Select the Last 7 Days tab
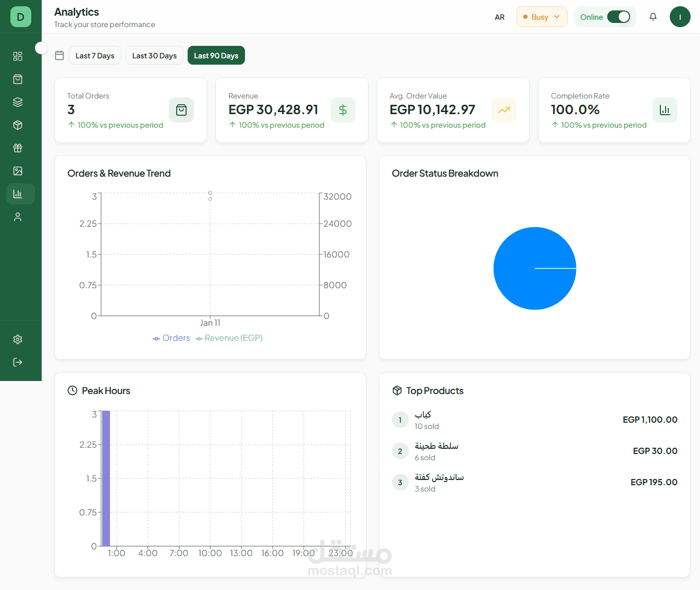Image resolution: width=700 pixels, height=590 pixels. (95, 55)
